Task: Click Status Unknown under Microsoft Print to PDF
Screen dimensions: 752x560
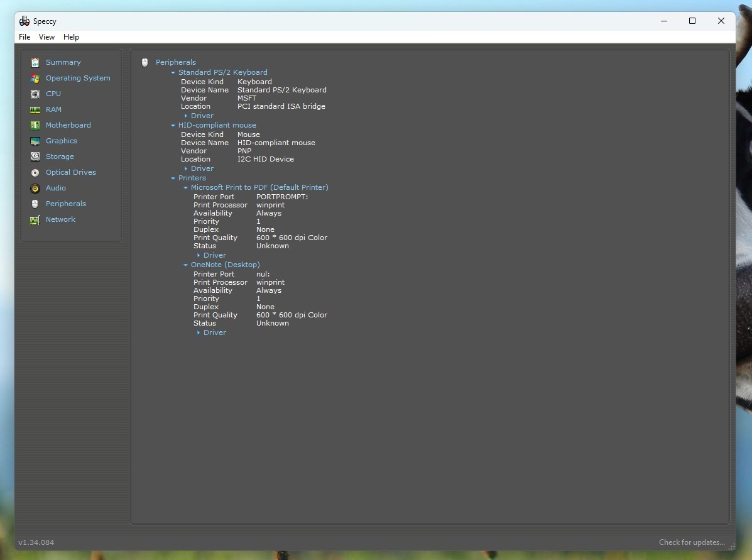Action: click(x=273, y=246)
